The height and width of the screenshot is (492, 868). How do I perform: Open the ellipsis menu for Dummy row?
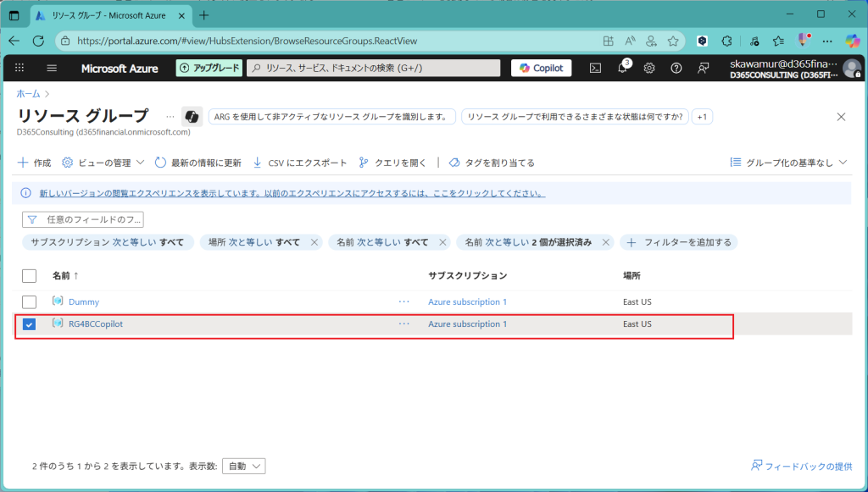pos(404,301)
